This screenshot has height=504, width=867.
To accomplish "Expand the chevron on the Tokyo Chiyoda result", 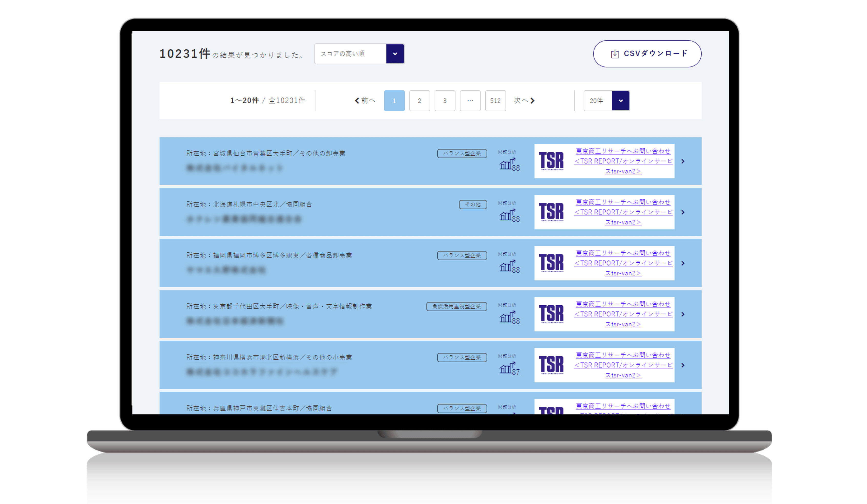I will point(683,314).
